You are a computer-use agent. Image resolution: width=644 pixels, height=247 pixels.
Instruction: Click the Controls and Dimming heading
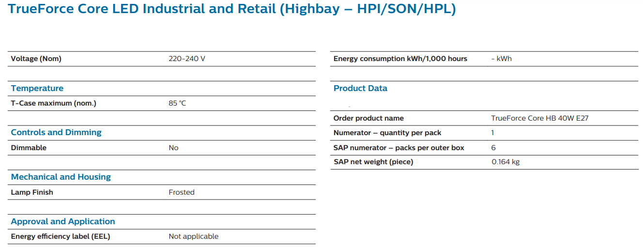coord(56,132)
